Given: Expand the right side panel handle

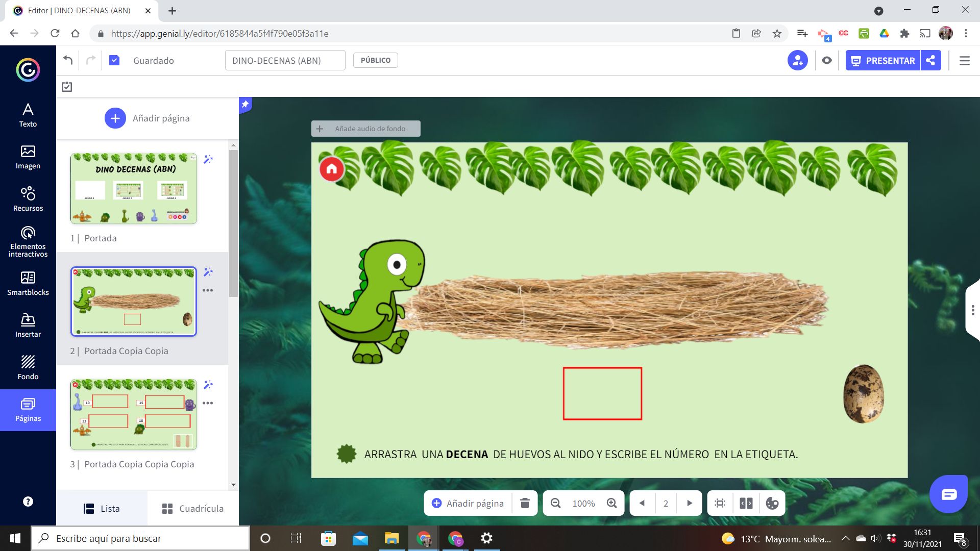Looking at the screenshot, I should tap(973, 310).
